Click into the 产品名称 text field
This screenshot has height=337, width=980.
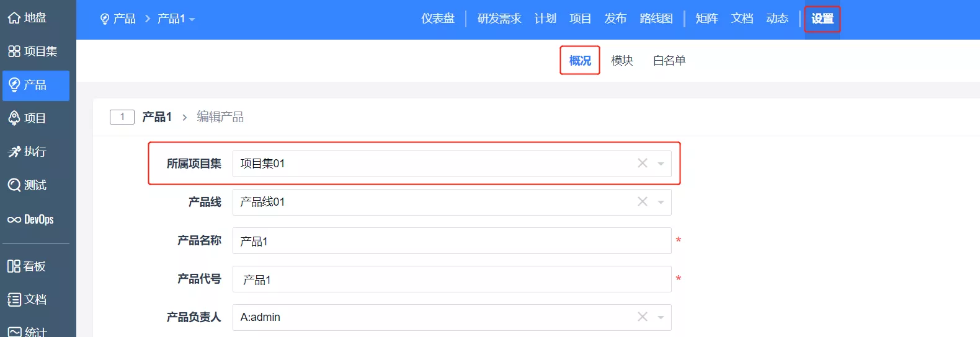tap(452, 241)
